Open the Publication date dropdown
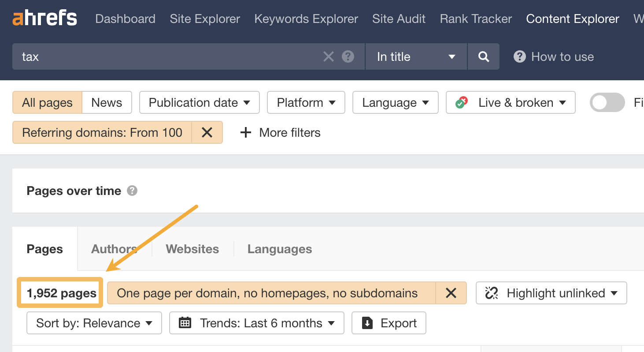 199,102
